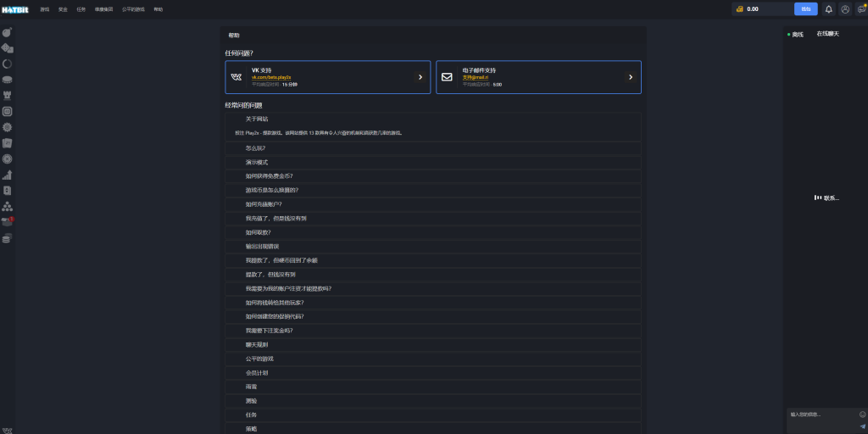Focus the chat message input field
Screen dimensions: 868x434
[821, 415]
